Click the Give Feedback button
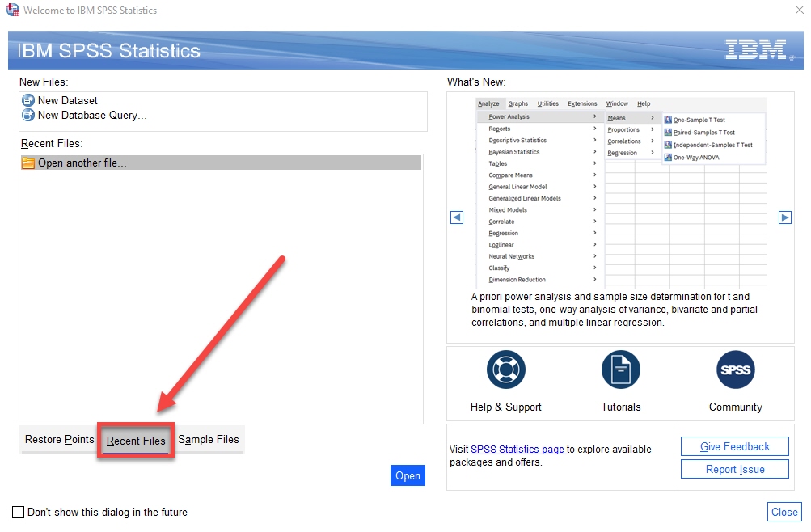The height and width of the screenshot is (532, 811). coord(734,446)
